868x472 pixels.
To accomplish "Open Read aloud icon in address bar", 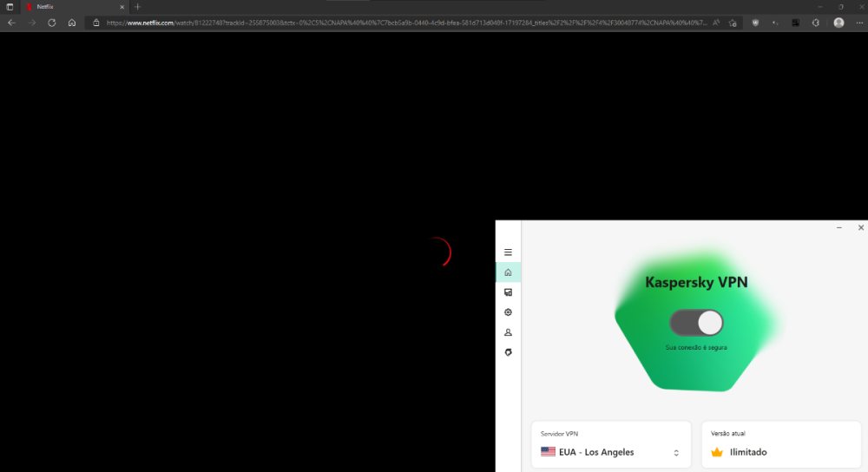I will click(x=716, y=23).
